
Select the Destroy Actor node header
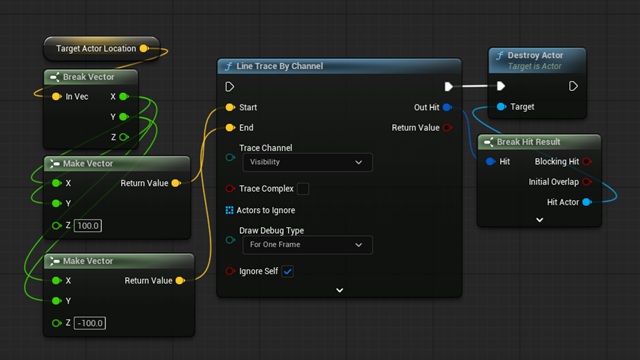[x=537, y=60]
